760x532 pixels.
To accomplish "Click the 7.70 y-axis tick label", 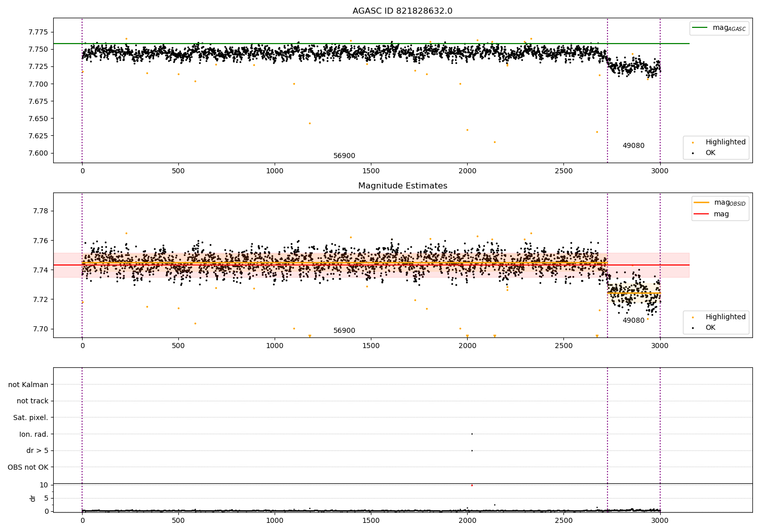I will (x=41, y=329).
